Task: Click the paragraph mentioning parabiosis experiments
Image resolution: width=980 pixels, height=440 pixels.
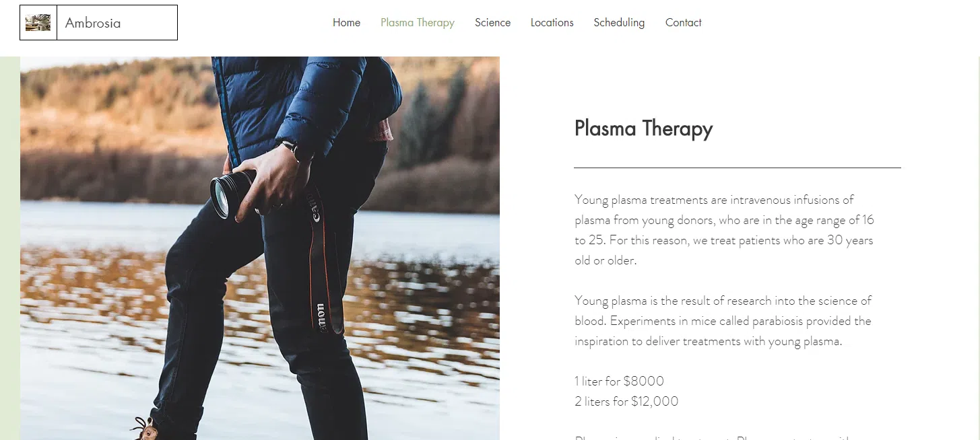Action: pyautogui.click(x=723, y=321)
